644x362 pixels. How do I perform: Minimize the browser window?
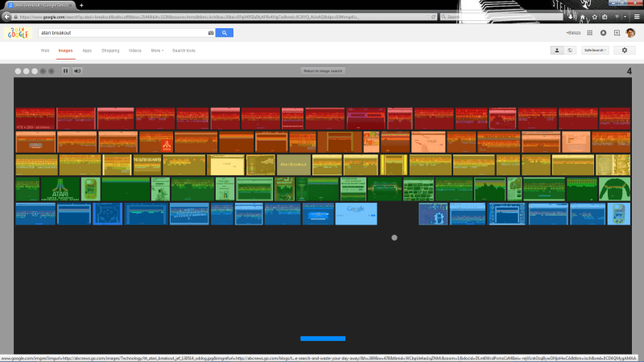tap(613, 2)
